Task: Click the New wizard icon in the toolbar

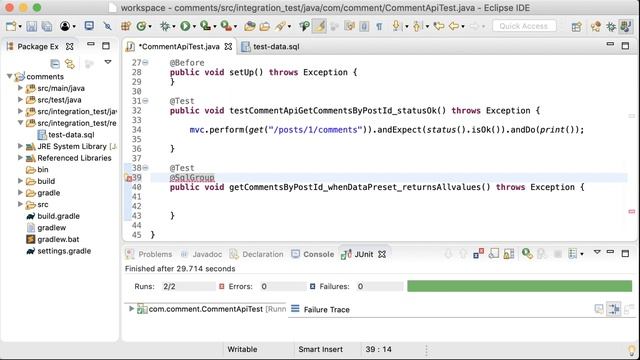Action: pyautogui.click(x=11, y=26)
